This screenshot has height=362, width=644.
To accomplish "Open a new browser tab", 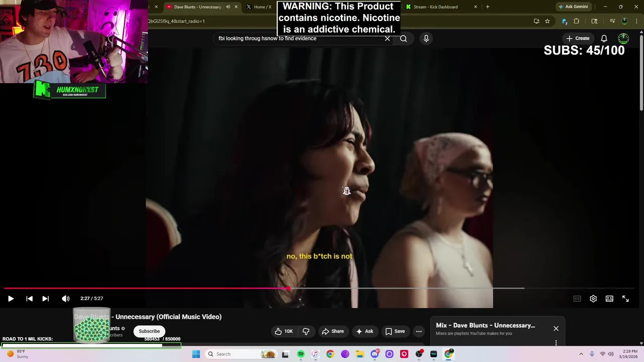I will tap(487, 7).
